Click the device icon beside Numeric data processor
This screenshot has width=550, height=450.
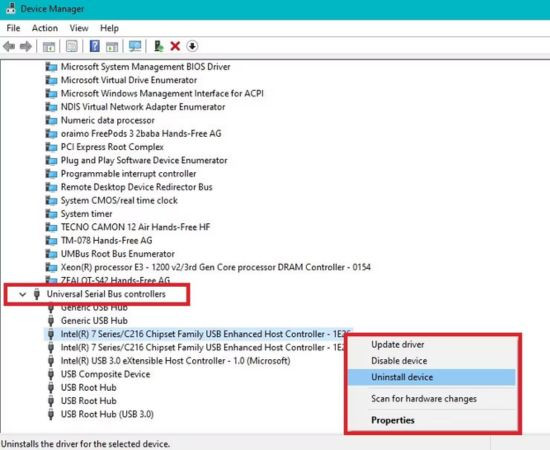(51, 120)
